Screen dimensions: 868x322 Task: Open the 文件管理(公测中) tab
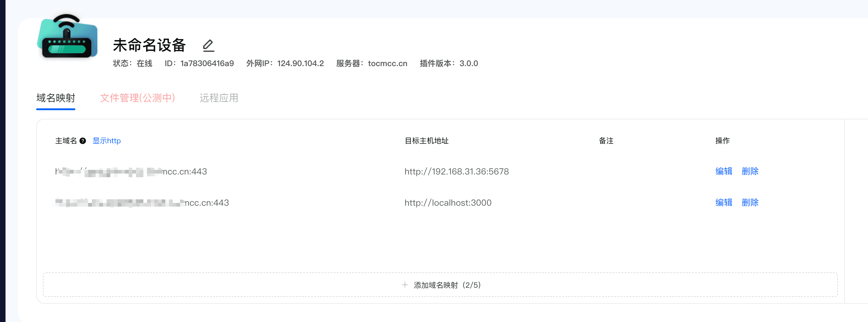(138, 98)
